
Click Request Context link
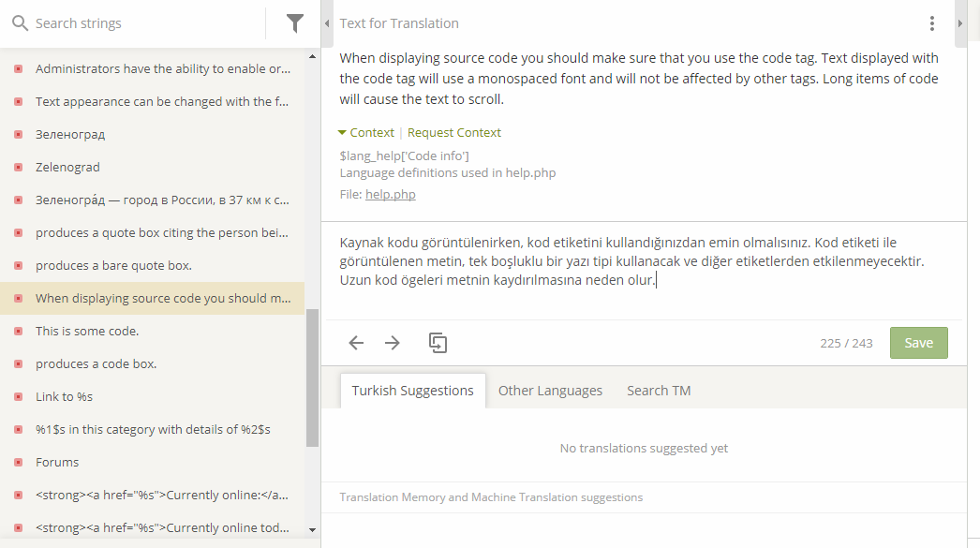click(454, 132)
